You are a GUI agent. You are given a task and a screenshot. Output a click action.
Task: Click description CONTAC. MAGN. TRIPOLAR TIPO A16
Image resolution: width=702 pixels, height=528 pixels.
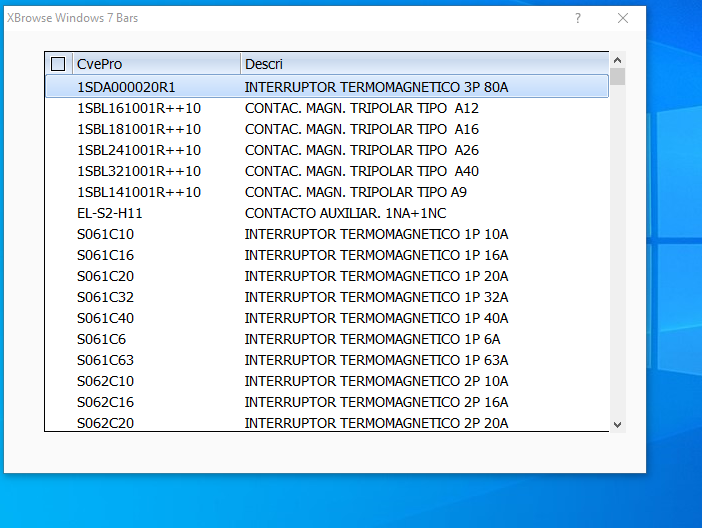tap(362, 129)
